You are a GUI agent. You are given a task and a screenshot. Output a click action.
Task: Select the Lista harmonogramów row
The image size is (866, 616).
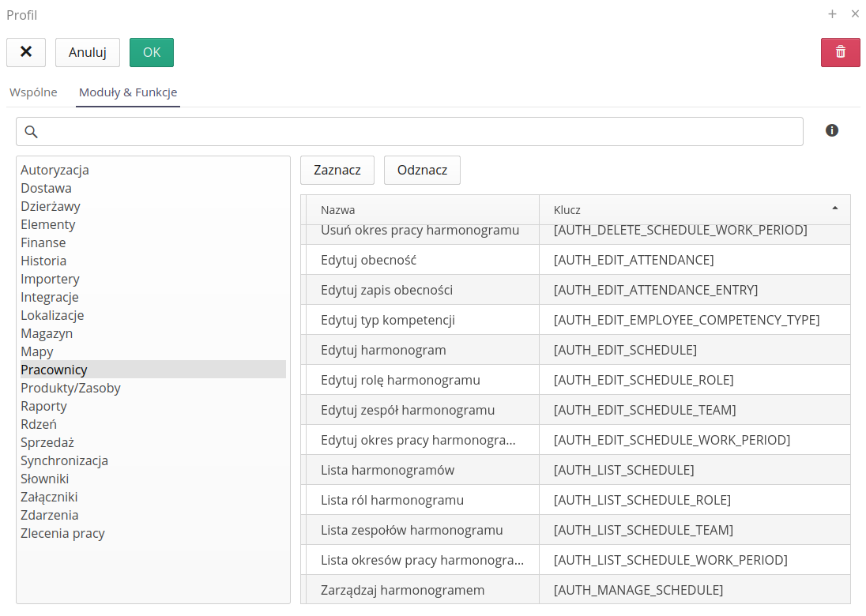click(387, 470)
